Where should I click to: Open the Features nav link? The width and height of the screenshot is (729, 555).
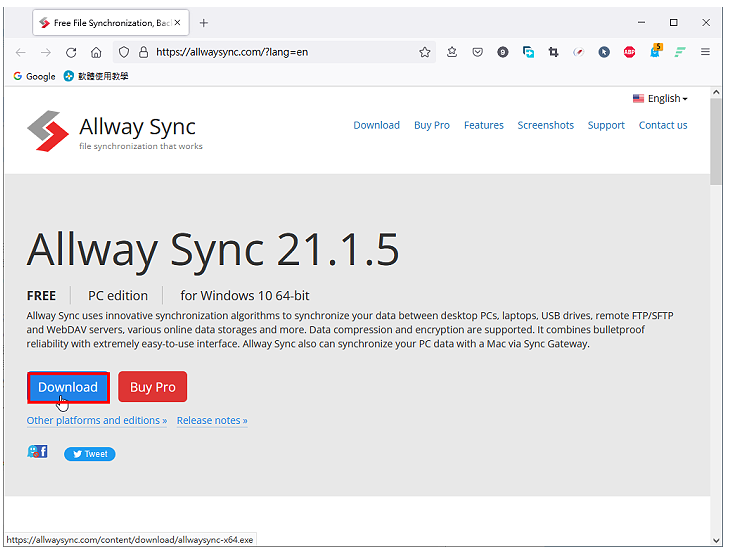coord(484,126)
